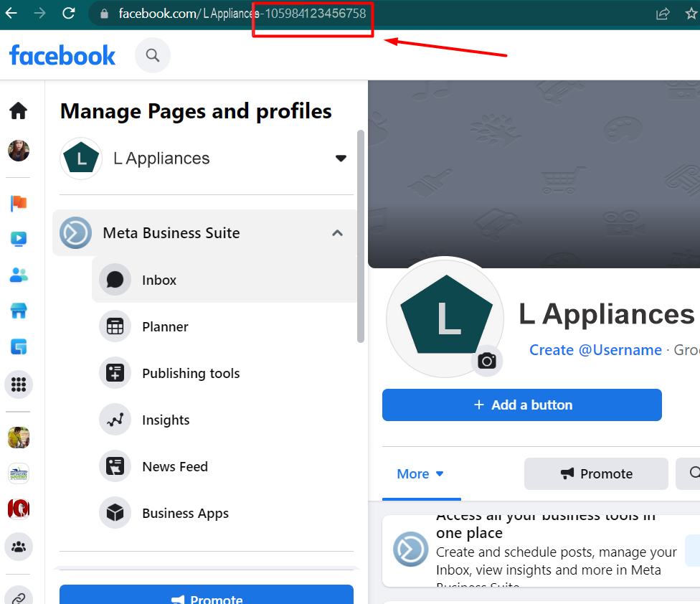This screenshot has height=604, width=700.
Task: Click the L Appliances pentagon logo in sidebar
Action: tap(81, 159)
